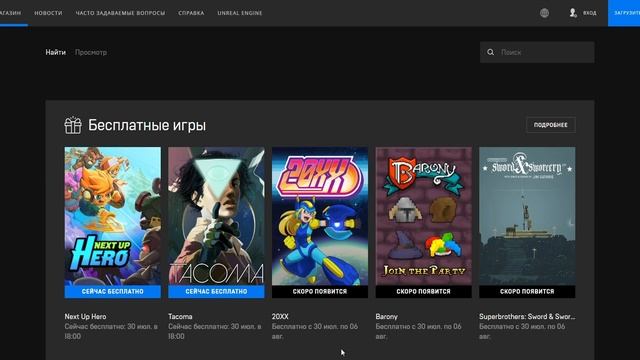Click the free dates text under 20XX

tap(315, 331)
